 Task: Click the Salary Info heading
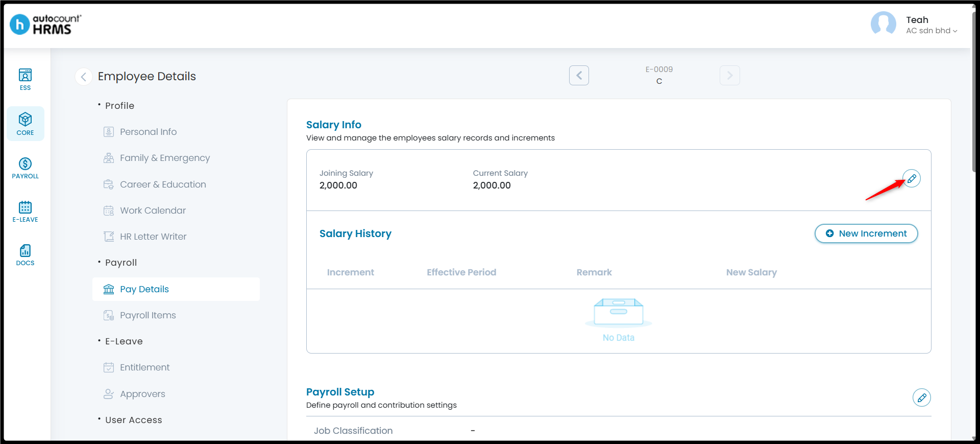(x=334, y=125)
